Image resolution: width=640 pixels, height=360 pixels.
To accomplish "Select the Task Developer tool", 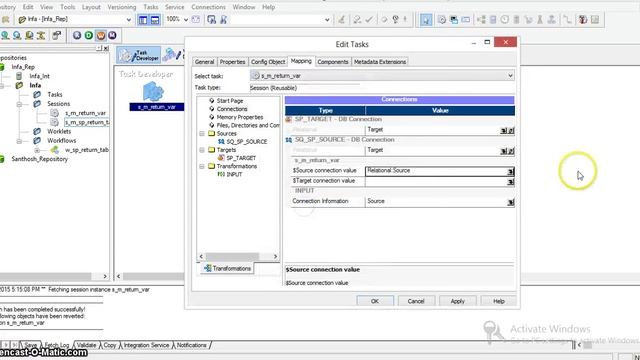I will [x=139, y=55].
